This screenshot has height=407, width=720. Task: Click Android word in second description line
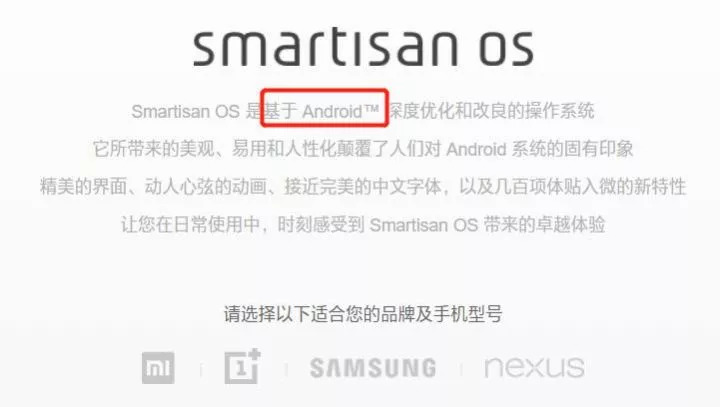(476, 149)
